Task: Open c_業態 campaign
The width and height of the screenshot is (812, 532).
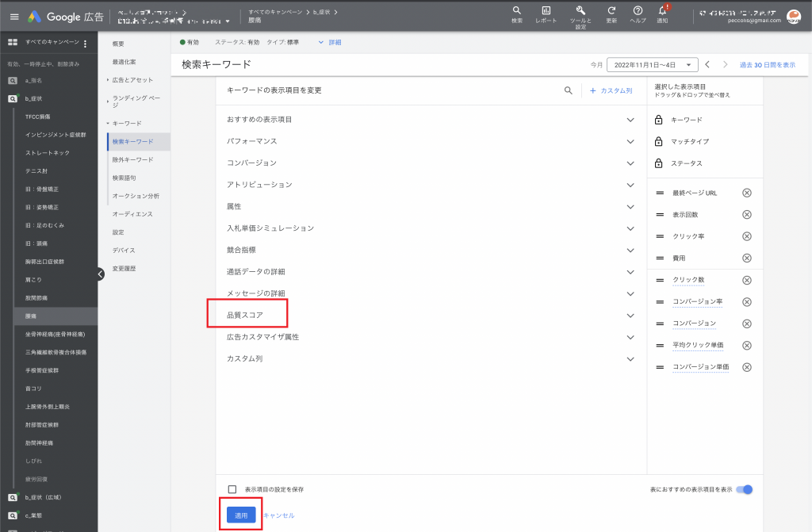Action: [33, 516]
